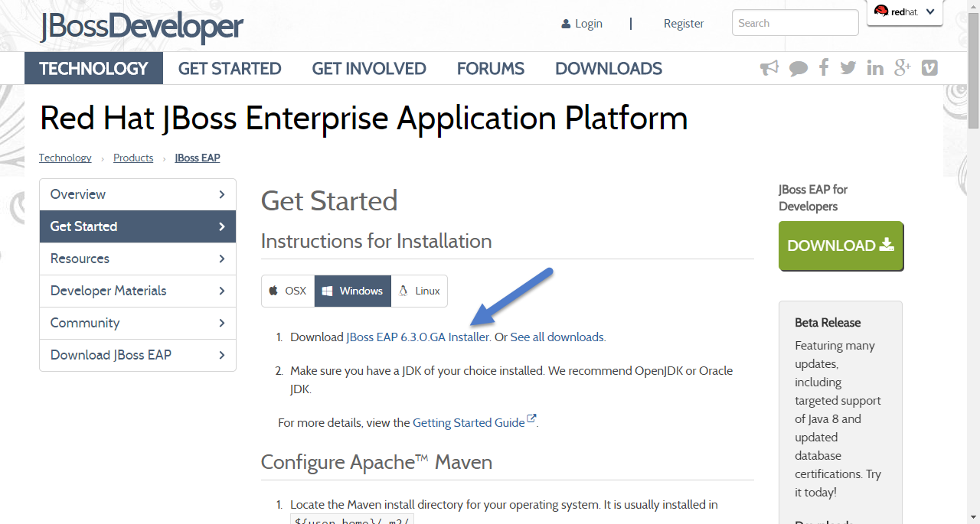Click the Red Hat logo dropdown

pos(905,12)
